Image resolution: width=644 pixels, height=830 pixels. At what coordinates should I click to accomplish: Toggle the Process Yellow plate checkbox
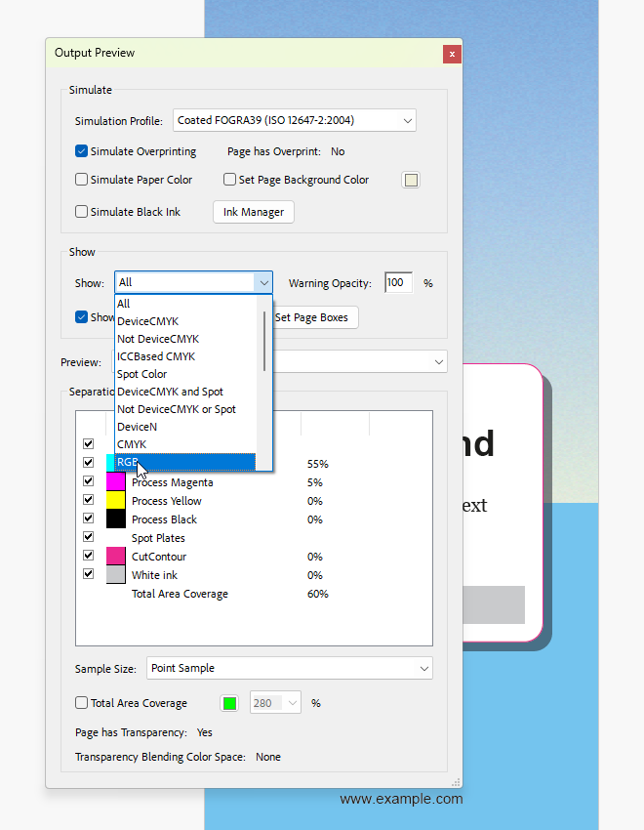[88, 500]
